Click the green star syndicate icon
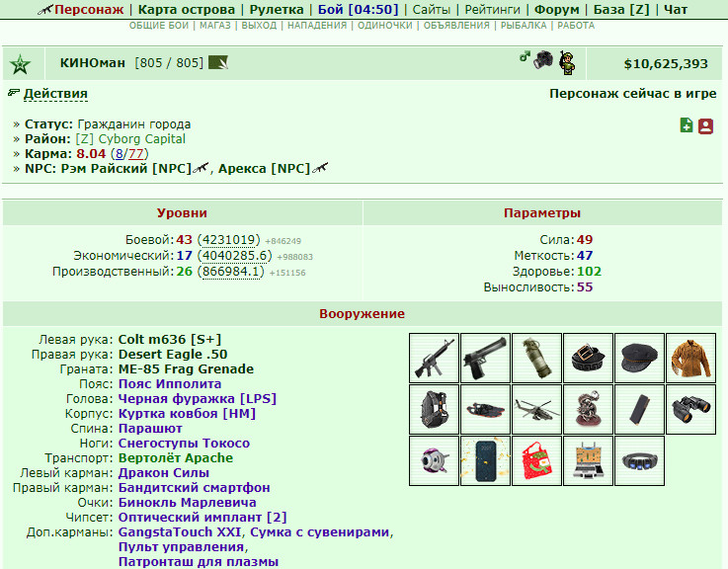This screenshot has height=569, width=728. [x=21, y=64]
